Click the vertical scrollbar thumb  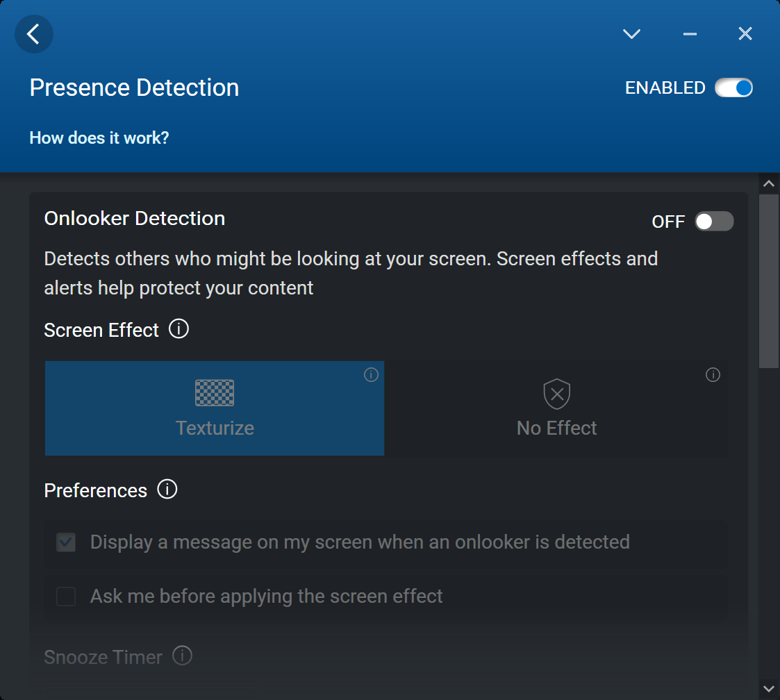pyautogui.click(x=769, y=281)
